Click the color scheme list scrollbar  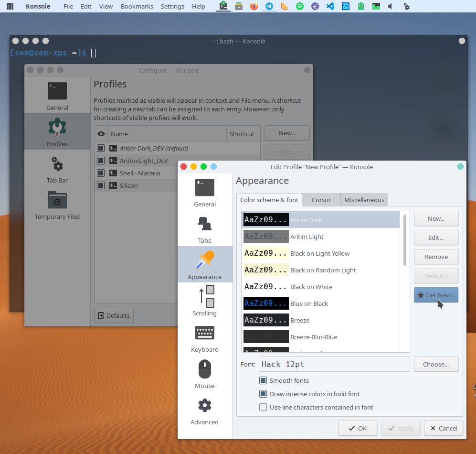405,240
